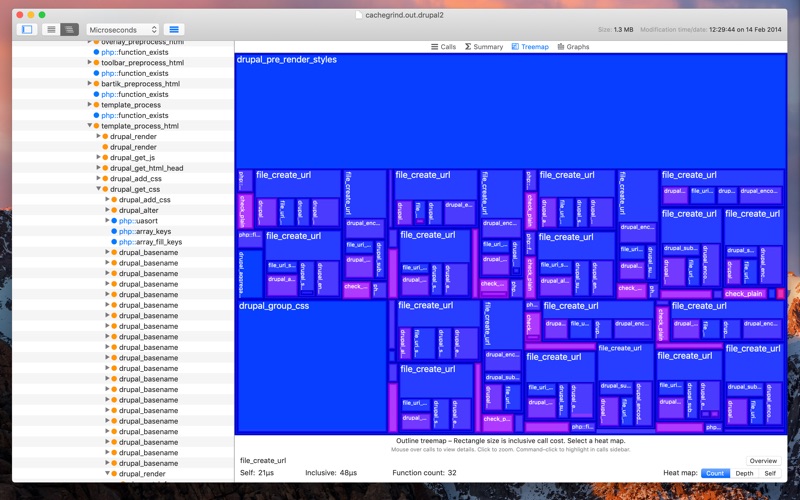800x500 pixels.
Task: Click the file size 1.3 MB text
Action: (622, 30)
